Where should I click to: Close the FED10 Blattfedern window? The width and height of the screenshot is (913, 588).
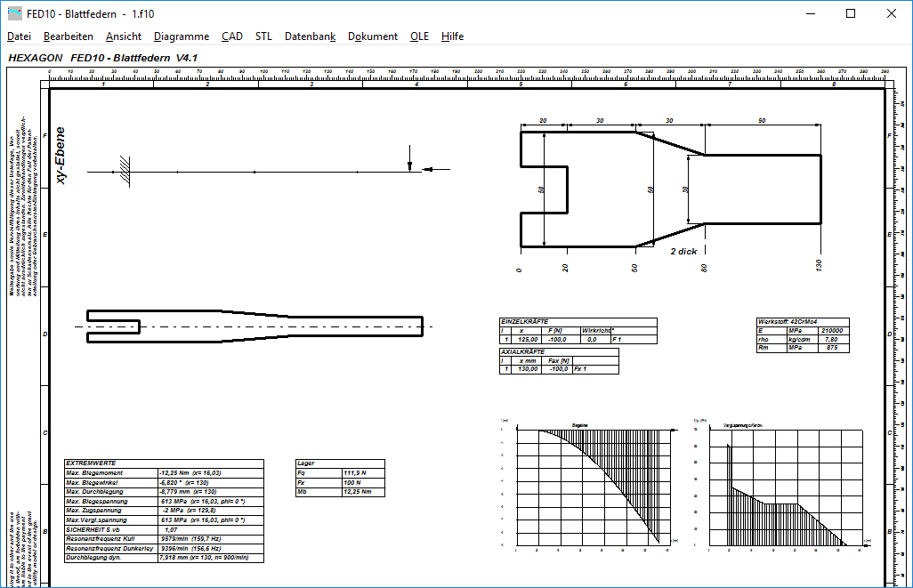(892, 13)
